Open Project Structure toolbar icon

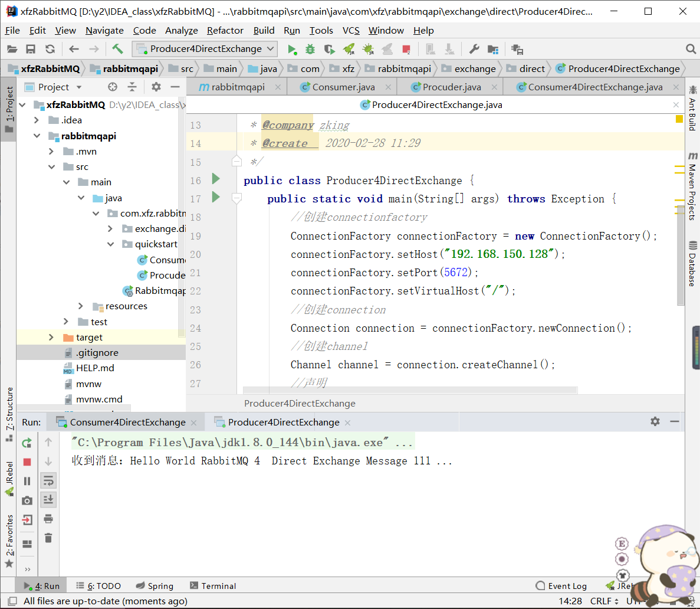coord(493,49)
